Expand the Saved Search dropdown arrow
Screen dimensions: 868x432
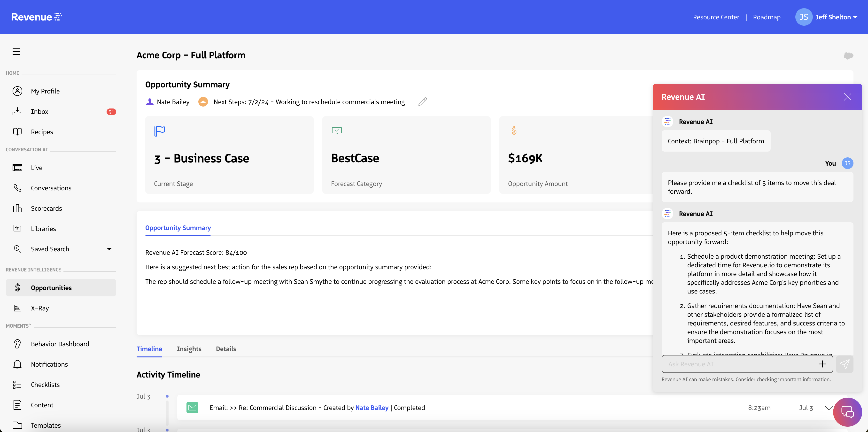109,249
